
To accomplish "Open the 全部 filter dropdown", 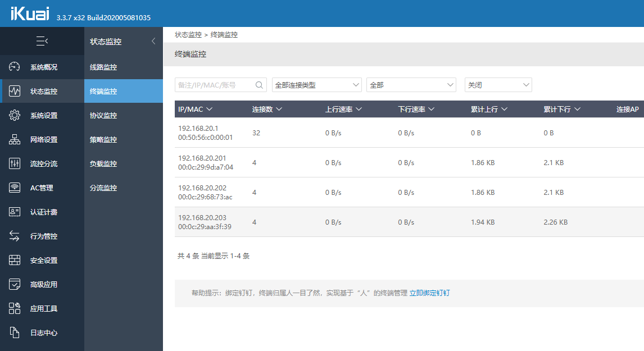I will 411,85.
